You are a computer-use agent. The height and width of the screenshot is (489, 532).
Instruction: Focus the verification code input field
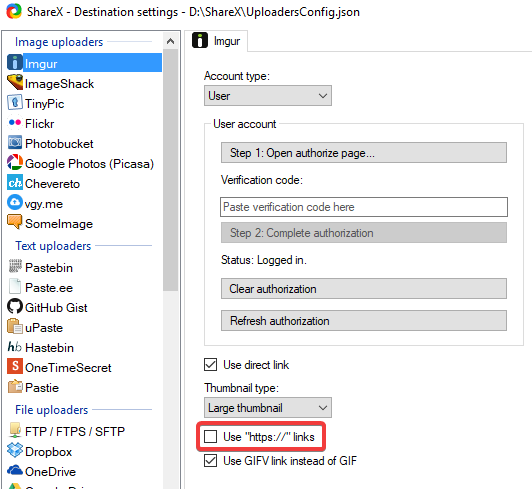pyautogui.click(x=364, y=207)
